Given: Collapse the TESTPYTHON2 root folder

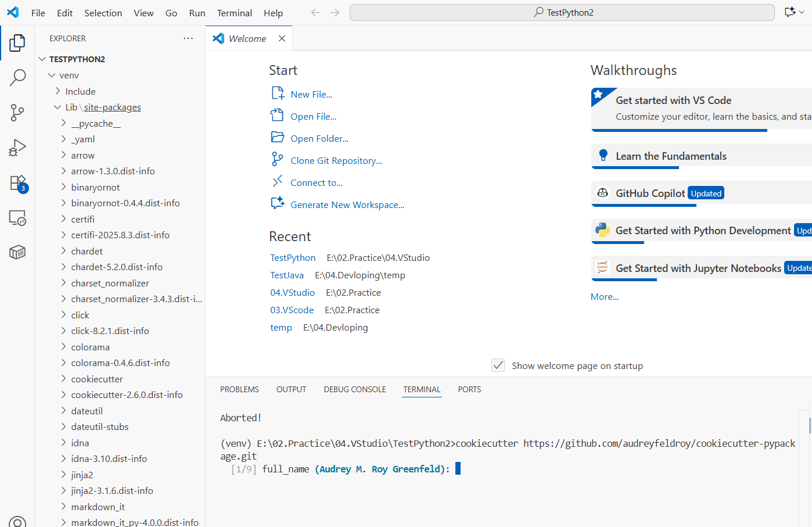Looking at the screenshot, I should coord(42,59).
